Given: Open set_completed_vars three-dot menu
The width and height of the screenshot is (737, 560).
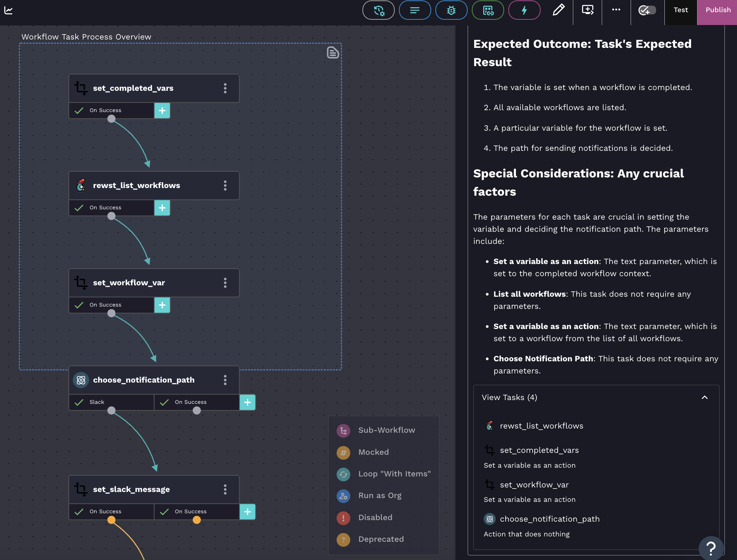Looking at the screenshot, I should [x=225, y=88].
